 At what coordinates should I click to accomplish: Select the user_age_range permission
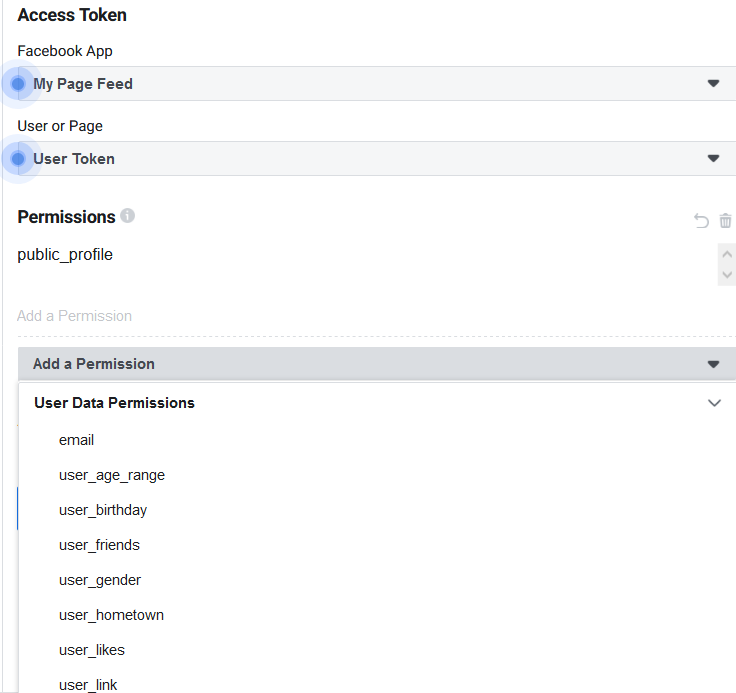tap(112, 475)
